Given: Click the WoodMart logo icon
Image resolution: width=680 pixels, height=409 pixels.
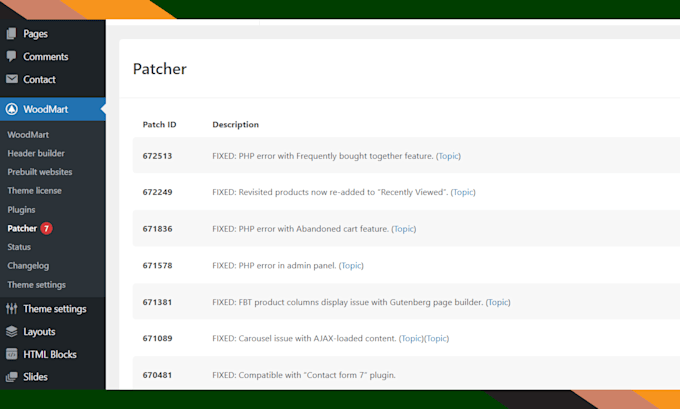Looking at the screenshot, I should pos(12,109).
